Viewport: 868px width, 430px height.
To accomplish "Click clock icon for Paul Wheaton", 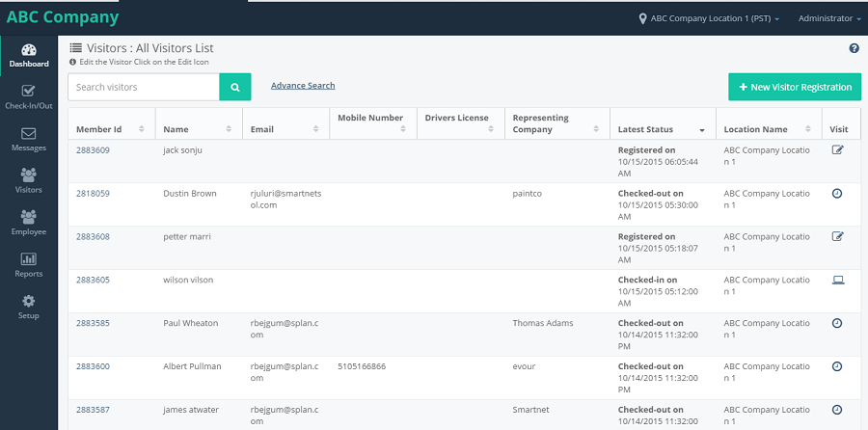I will tap(837, 323).
